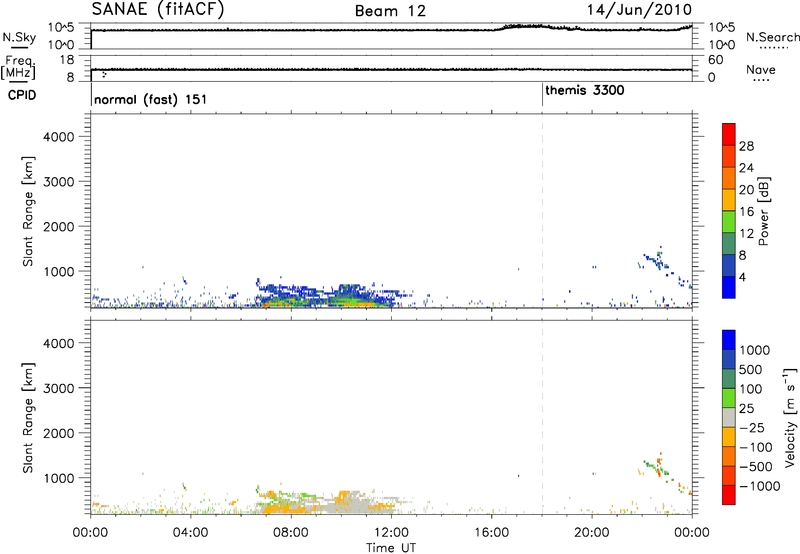
Task: Click the date 14/Jun/2010
Action: (x=640, y=10)
